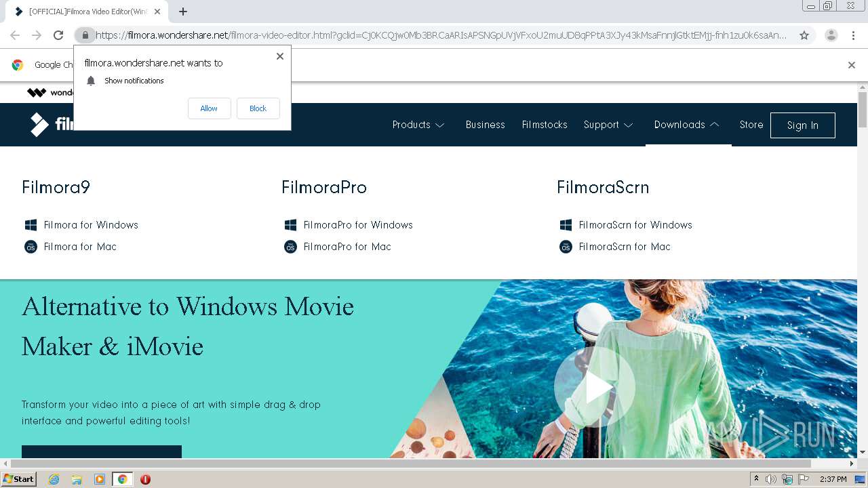Image resolution: width=868 pixels, height=488 pixels.
Task: Open the Filmstocks page
Action: click(544, 125)
